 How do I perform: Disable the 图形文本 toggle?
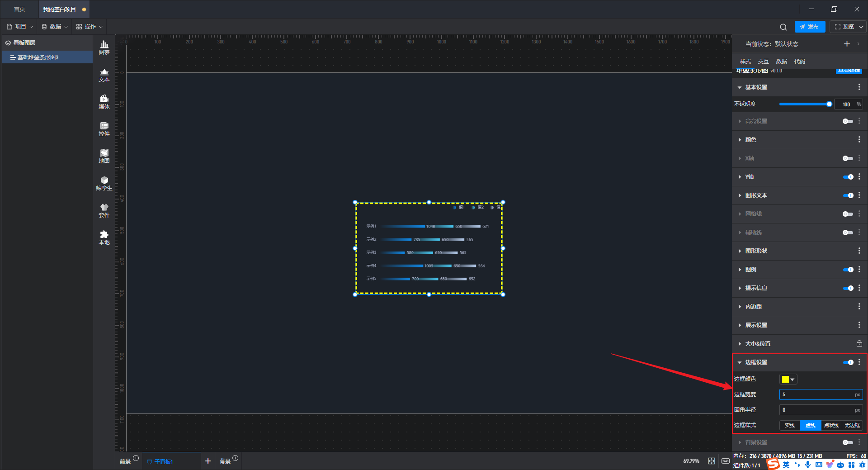coord(848,195)
